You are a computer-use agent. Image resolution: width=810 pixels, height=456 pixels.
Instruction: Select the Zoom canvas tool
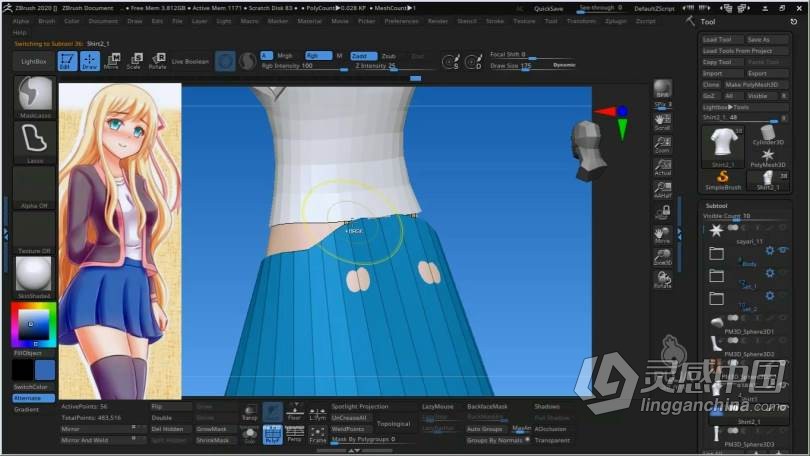662,145
